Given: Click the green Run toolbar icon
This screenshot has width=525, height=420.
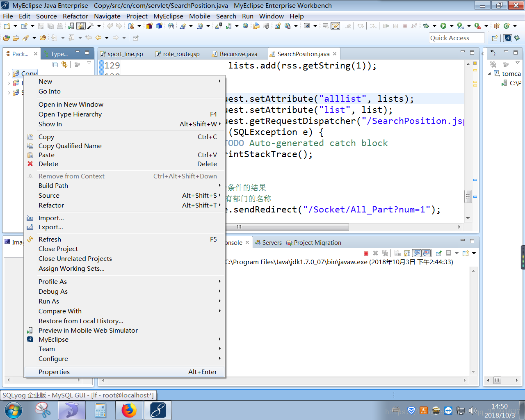Looking at the screenshot, I should pos(443,26).
